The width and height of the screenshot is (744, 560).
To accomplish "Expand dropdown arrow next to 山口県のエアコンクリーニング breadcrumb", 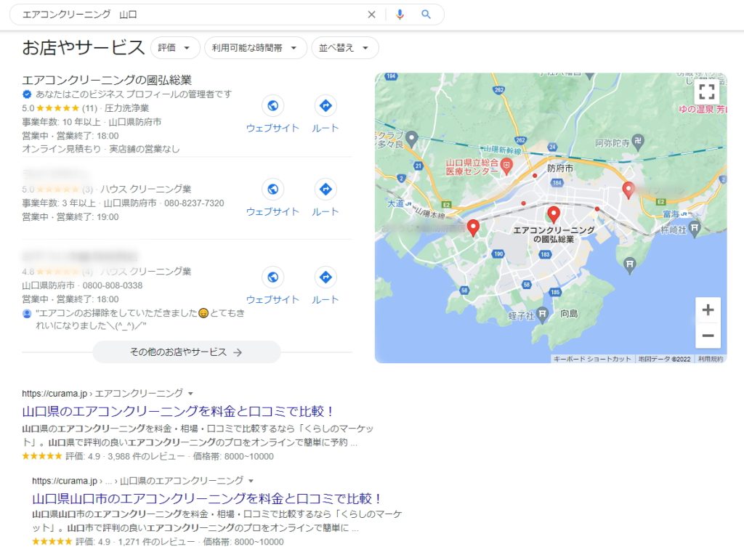I will click(x=251, y=481).
